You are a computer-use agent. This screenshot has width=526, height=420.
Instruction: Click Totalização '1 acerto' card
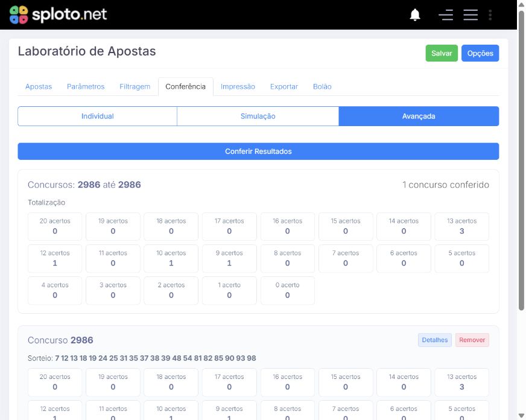229,290
